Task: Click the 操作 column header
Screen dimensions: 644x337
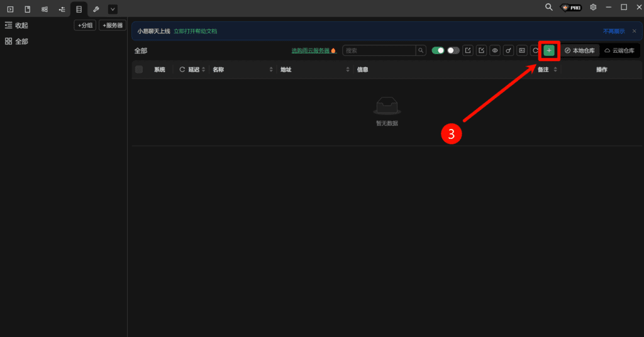Action: pos(602,70)
